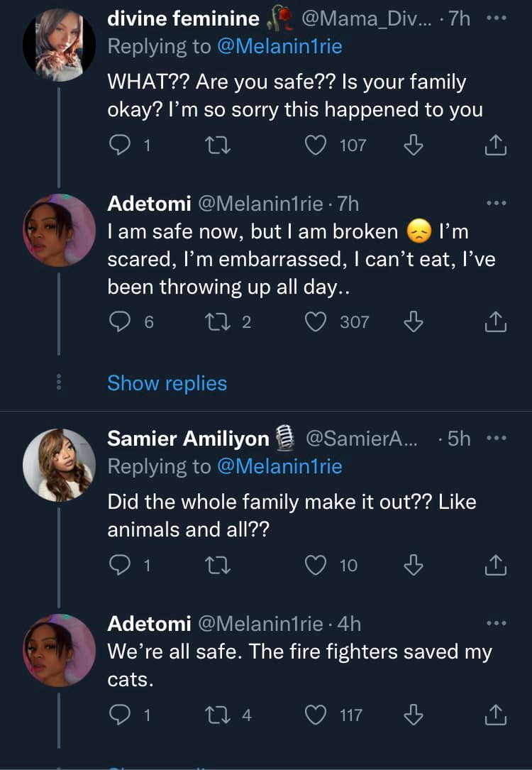Viewport: 532px width, 770px height.
Task: Like Samier Amiliyon's tweet with 10 likes
Action: coord(314,565)
